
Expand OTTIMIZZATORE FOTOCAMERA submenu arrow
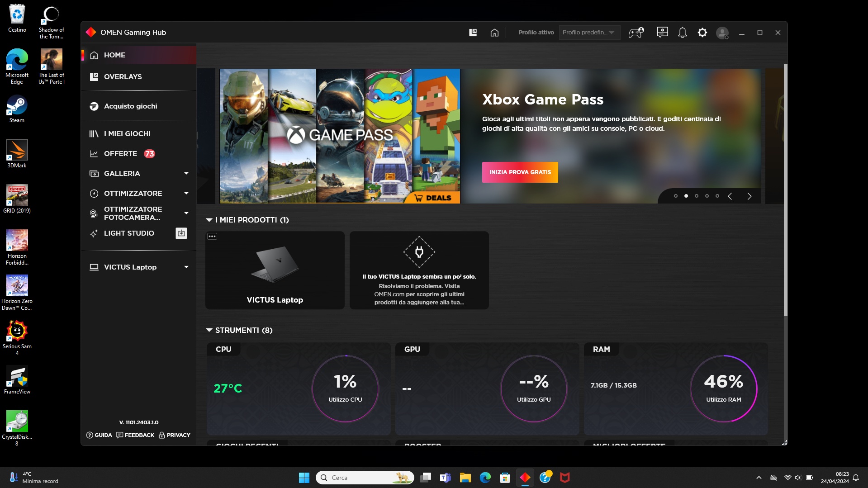tap(186, 213)
